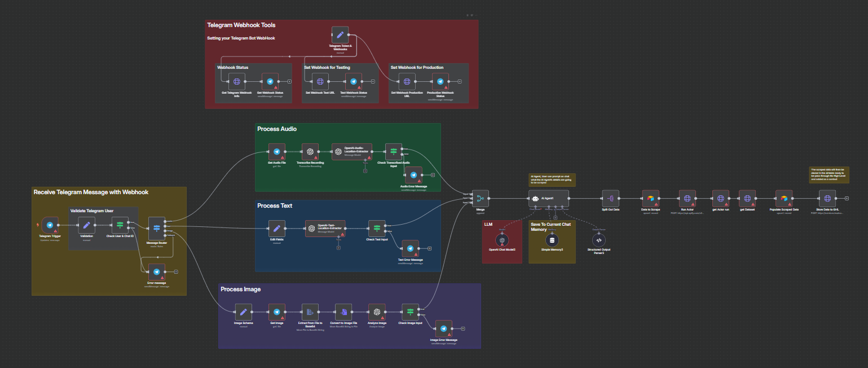Select the Analyze Image OpenAI node
868x368 pixels.
tap(377, 312)
